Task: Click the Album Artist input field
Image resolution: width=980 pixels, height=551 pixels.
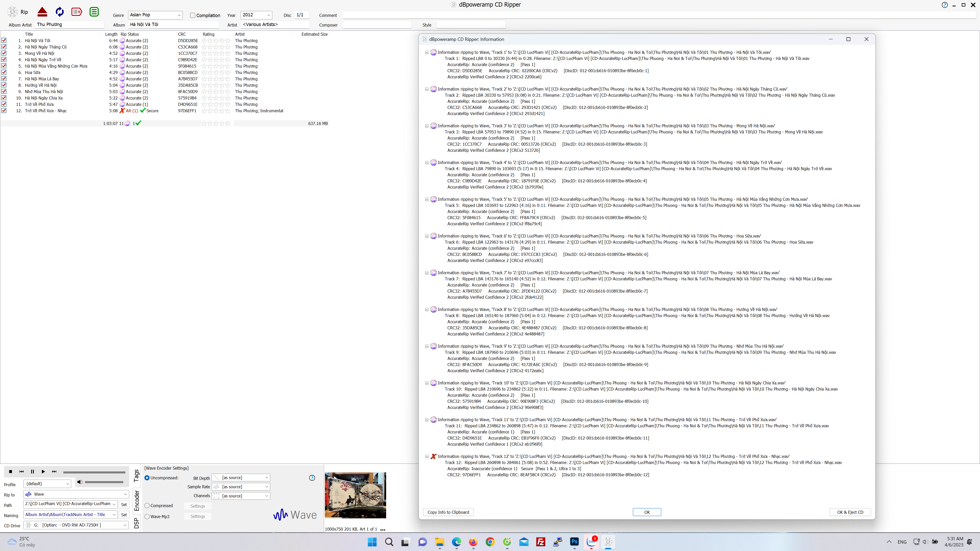Action: point(70,24)
